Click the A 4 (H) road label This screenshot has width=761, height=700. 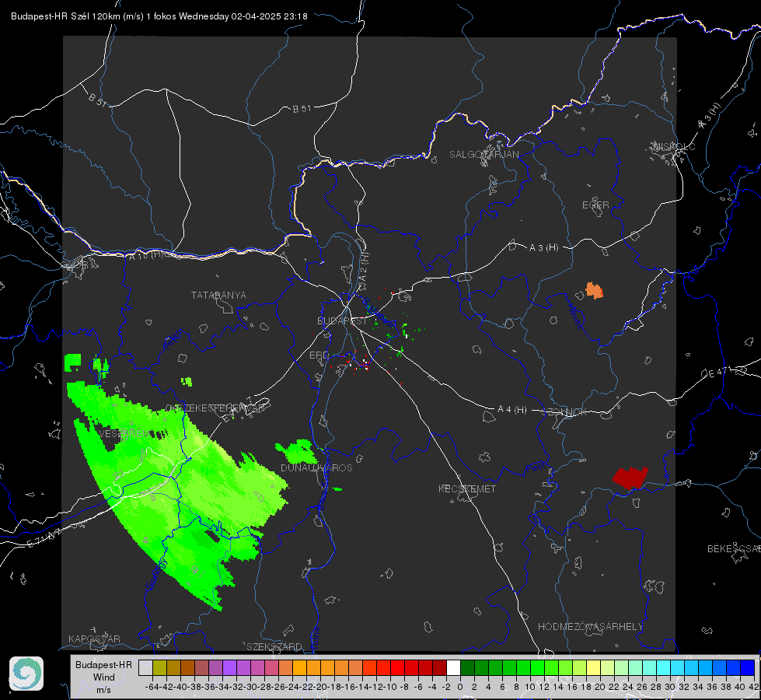pos(512,410)
